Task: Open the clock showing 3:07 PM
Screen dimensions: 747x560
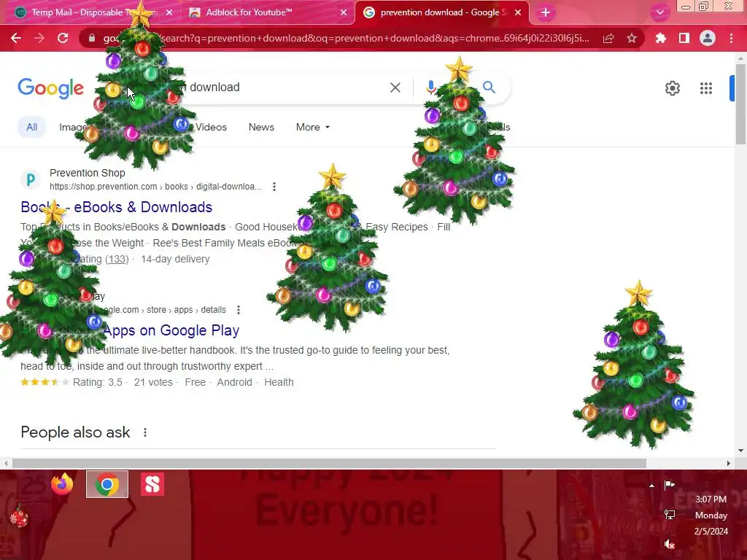Action: click(711, 516)
